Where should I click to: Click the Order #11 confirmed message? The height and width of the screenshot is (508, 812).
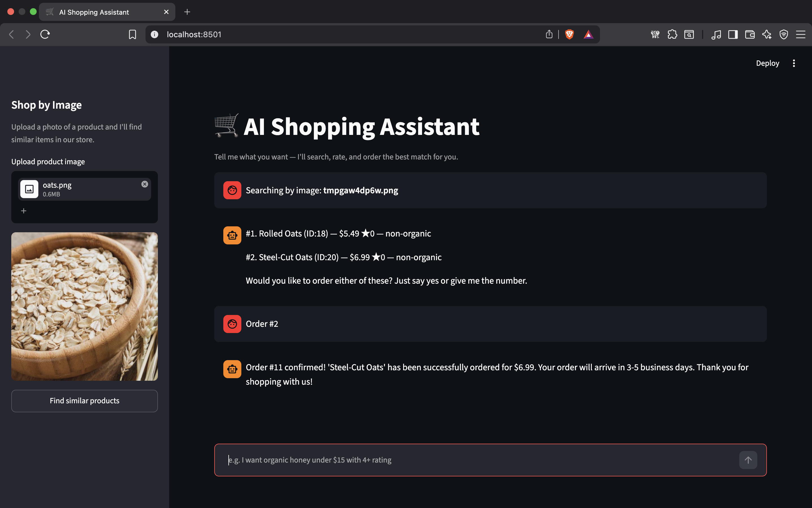pos(497,374)
